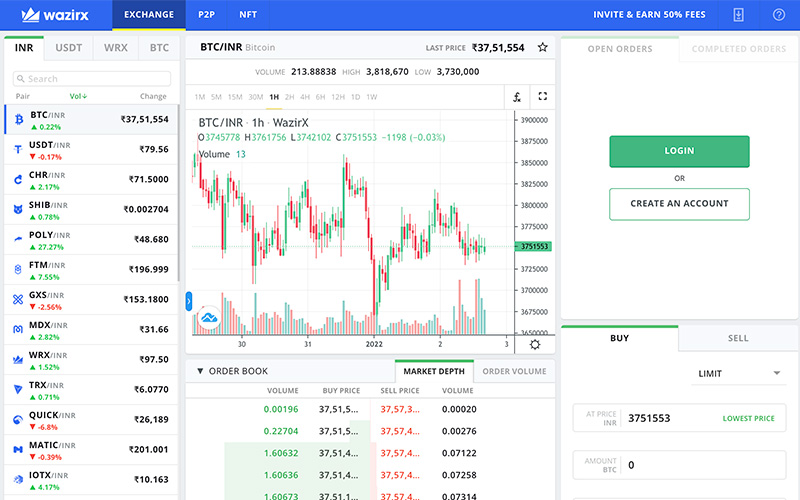Click the Tether icon in USDT/INR row

18,149
